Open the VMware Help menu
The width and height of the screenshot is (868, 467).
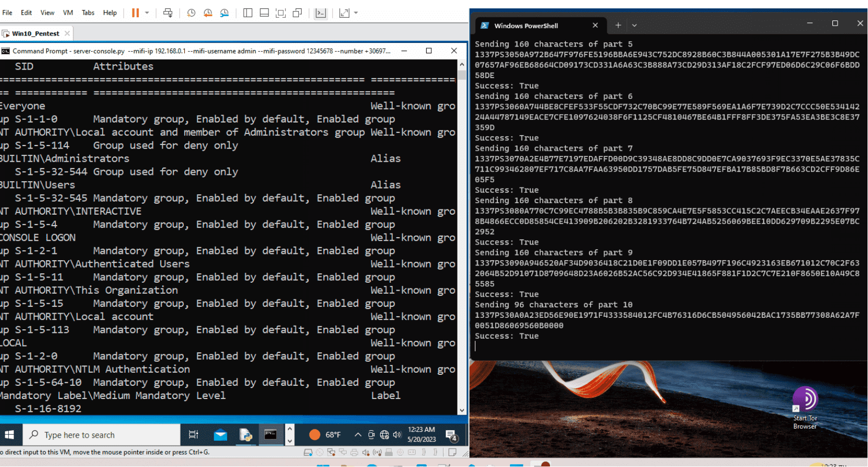click(110, 13)
